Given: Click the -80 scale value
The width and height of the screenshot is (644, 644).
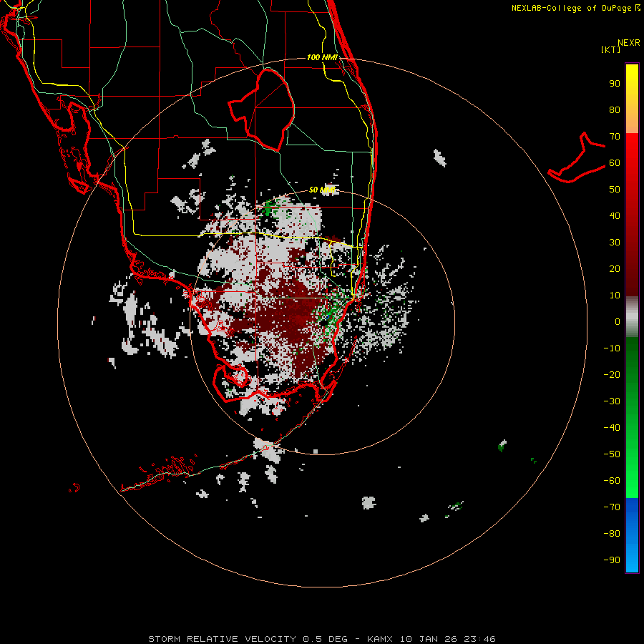Looking at the screenshot, I should pos(612,534).
